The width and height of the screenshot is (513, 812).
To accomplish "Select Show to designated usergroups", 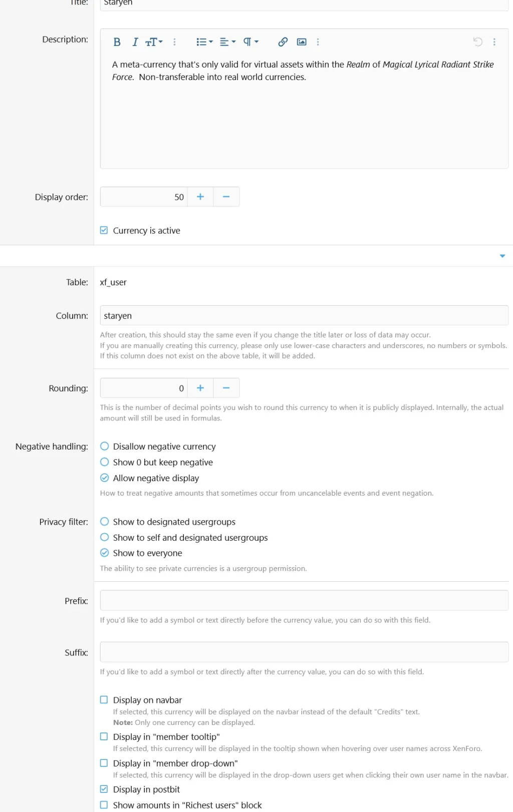I will [x=104, y=521].
